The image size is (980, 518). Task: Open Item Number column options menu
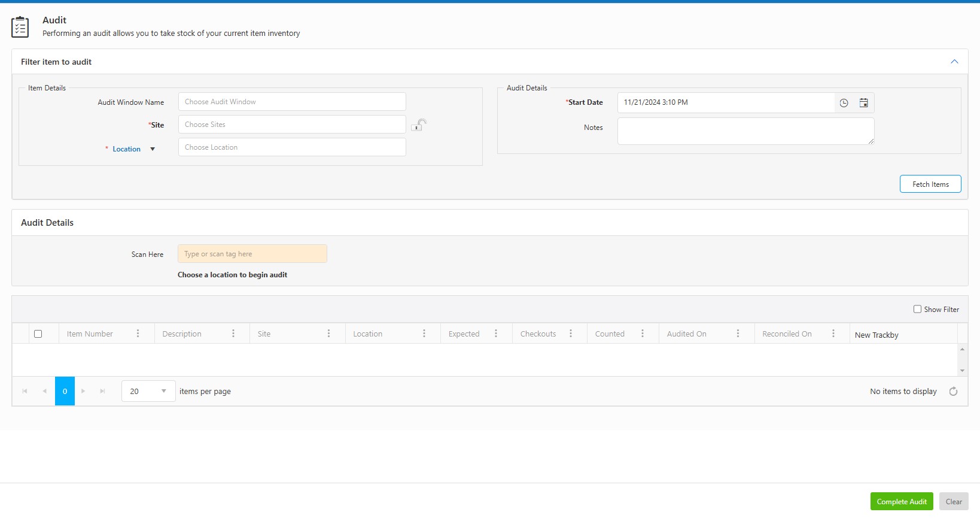click(x=138, y=334)
